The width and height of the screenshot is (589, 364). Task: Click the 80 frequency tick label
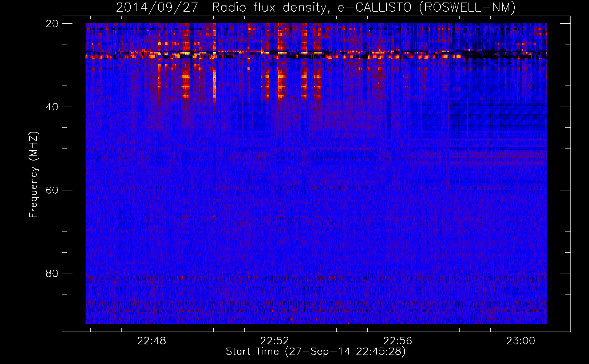pyautogui.click(x=52, y=273)
